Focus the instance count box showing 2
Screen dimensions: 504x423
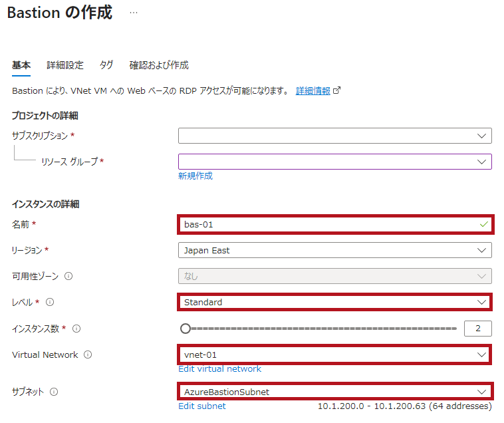tap(477, 329)
